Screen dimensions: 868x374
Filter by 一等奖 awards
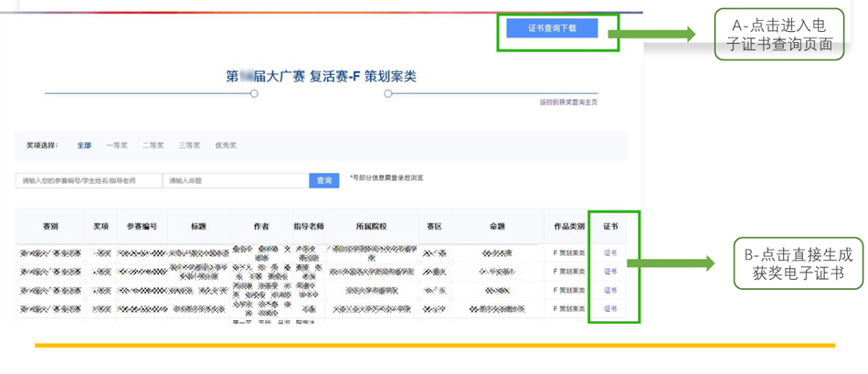tap(117, 145)
